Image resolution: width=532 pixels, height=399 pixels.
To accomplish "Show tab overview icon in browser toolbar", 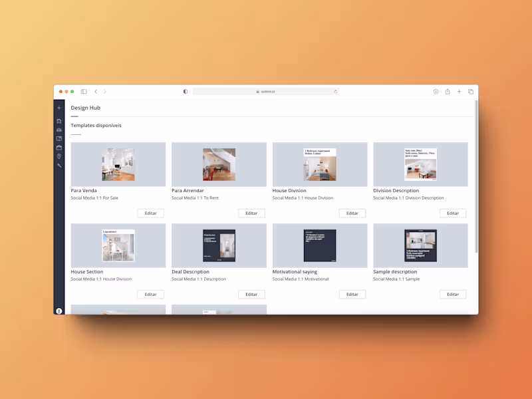I will pyautogui.click(x=471, y=92).
